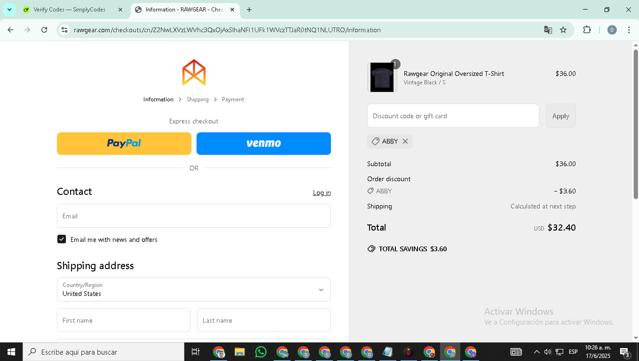
Task: Go forward in browser history
Action: (27, 30)
